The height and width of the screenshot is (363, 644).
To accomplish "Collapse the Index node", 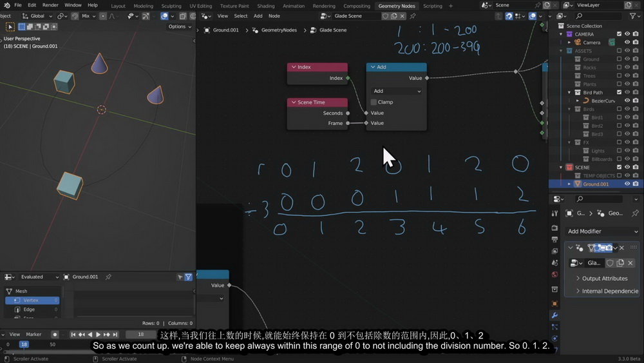I will 294,67.
